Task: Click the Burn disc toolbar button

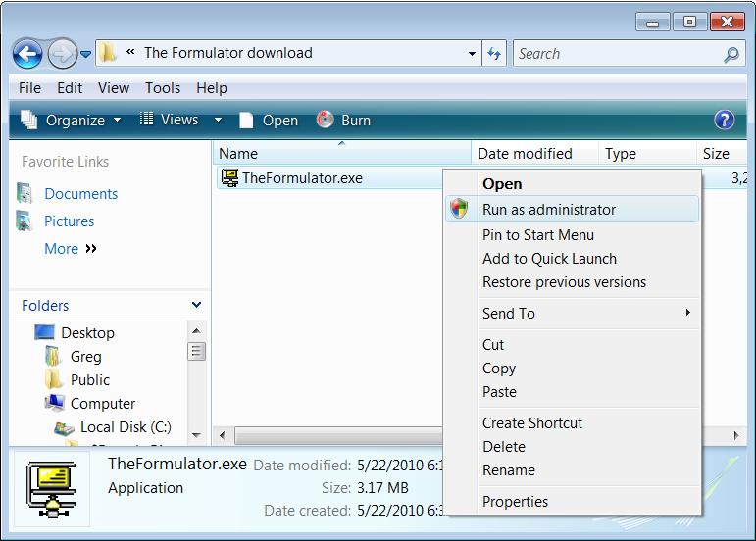Action: 344,120
